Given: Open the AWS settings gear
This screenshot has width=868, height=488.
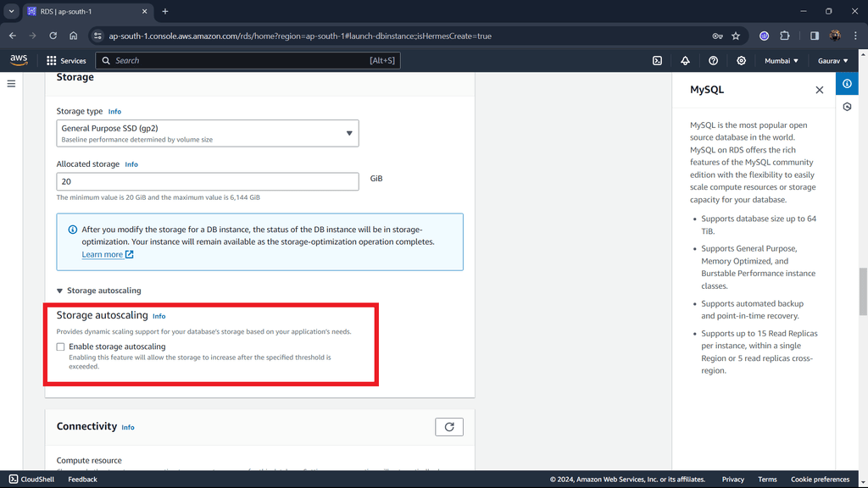Looking at the screenshot, I should click(741, 60).
